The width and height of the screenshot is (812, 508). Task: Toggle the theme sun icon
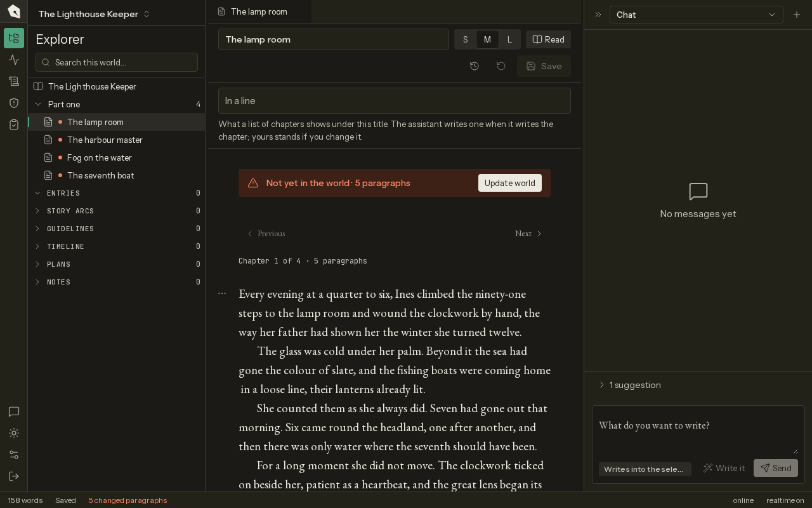click(14, 433)
